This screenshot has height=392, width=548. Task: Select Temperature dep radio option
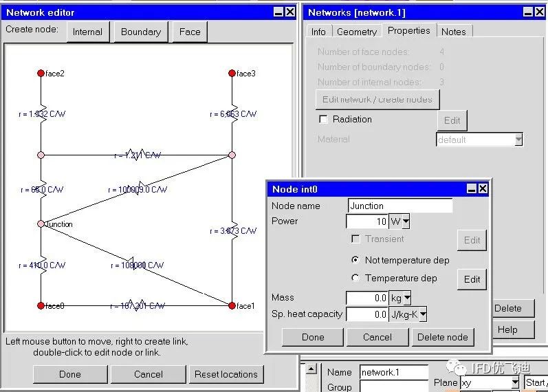point(355,278)
